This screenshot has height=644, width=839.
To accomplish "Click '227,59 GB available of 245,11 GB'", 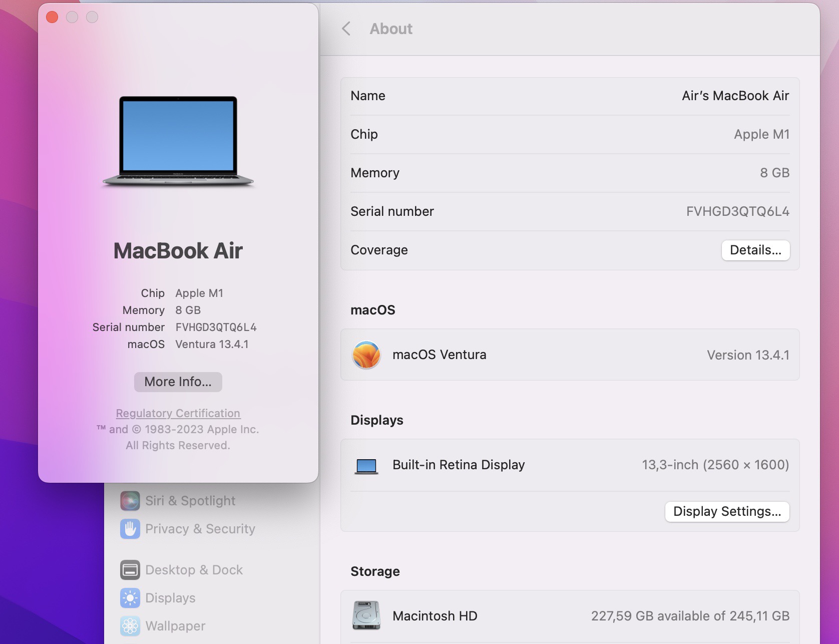I will click(x=690, y=616).
